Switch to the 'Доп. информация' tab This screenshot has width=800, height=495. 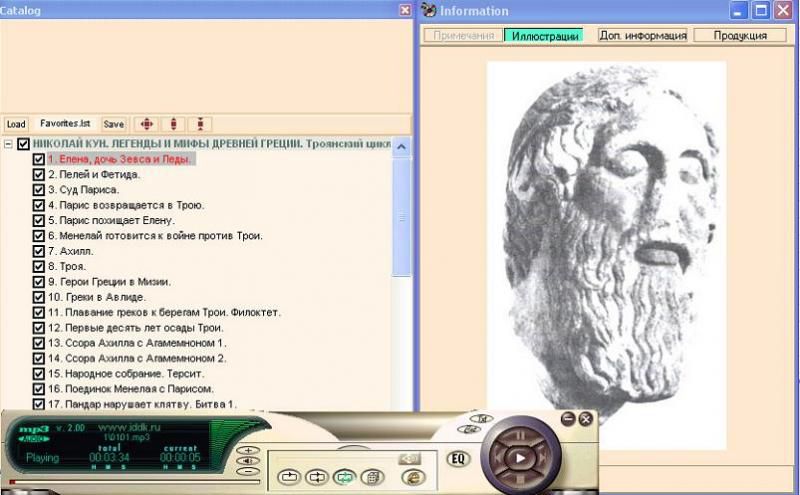tap(643, 35)
